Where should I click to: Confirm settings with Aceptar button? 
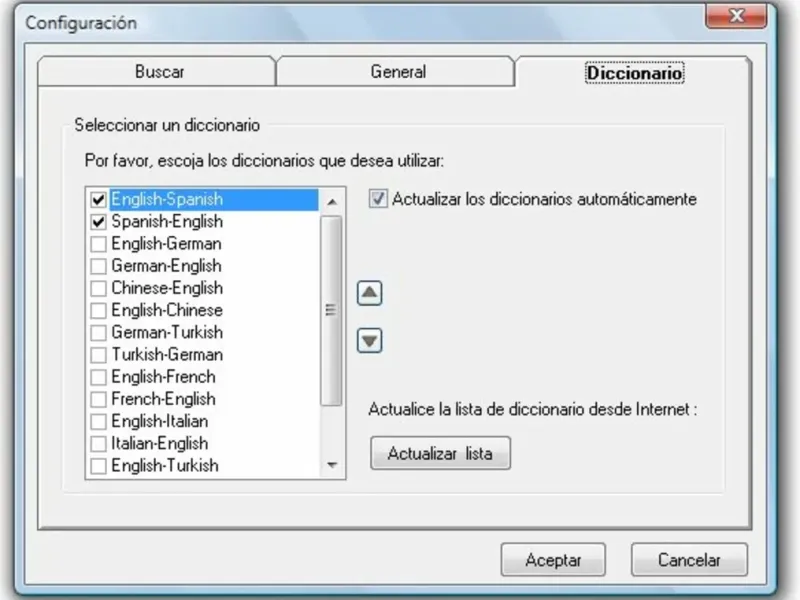tap(553, 560)
